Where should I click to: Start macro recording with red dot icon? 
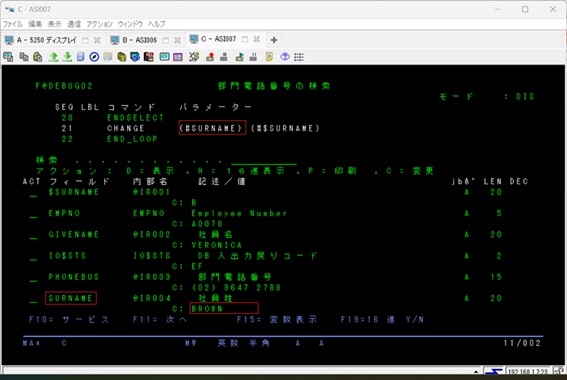point(210,57)
